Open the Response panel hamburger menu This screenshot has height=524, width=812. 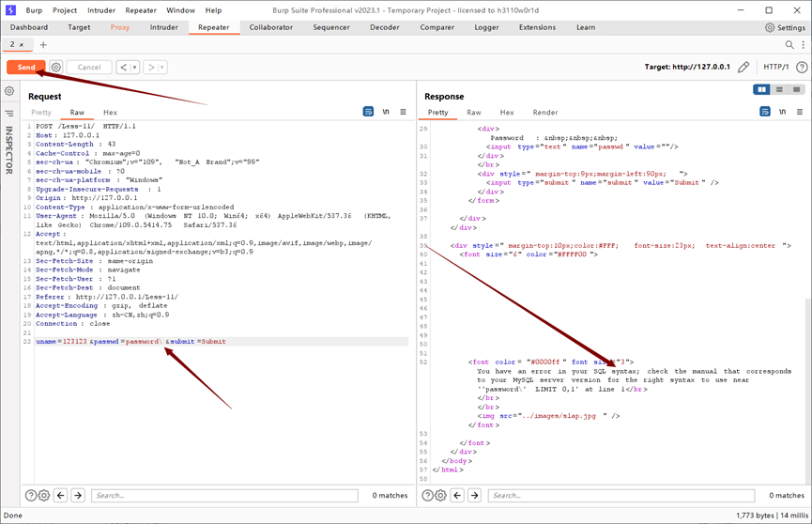tap(800, 112)
